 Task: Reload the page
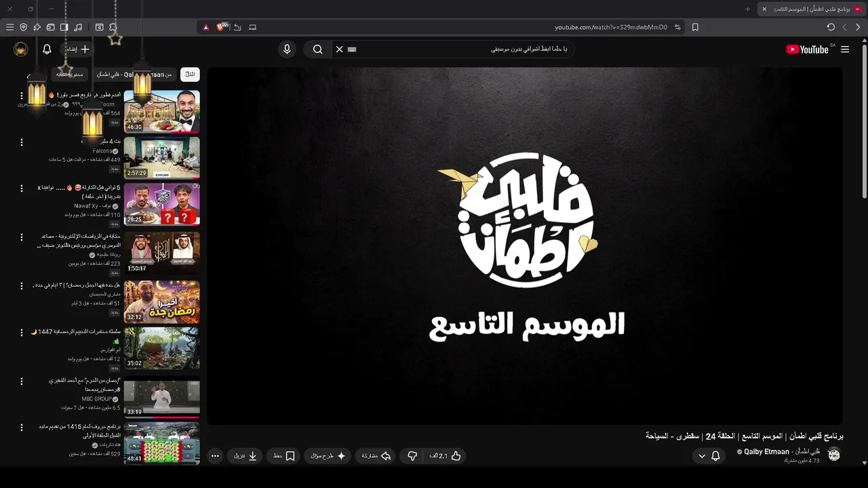coord(831,27)
